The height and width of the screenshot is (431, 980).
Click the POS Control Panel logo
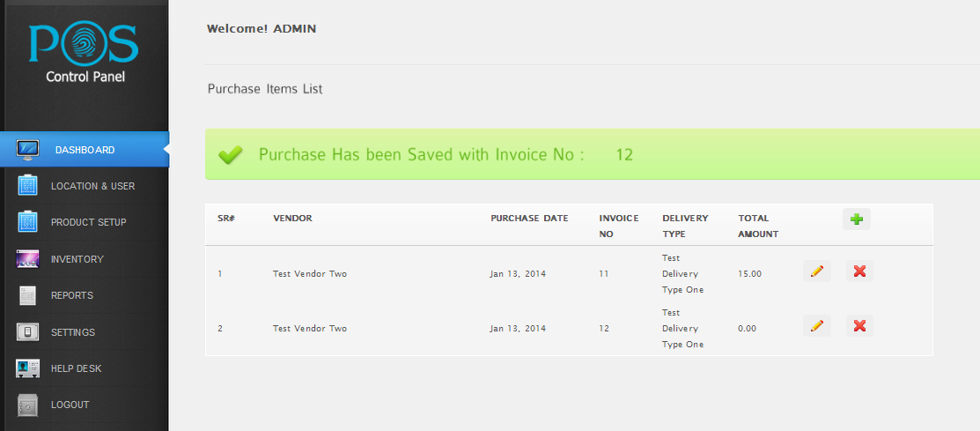(84, 53)
